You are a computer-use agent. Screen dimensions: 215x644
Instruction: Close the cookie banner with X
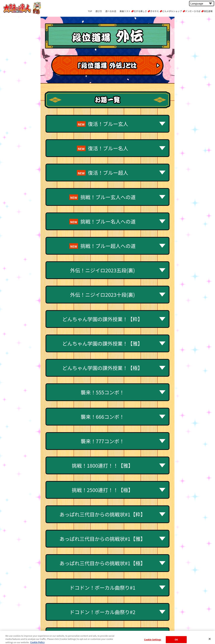pyautogui.click(x=209, y=639)
